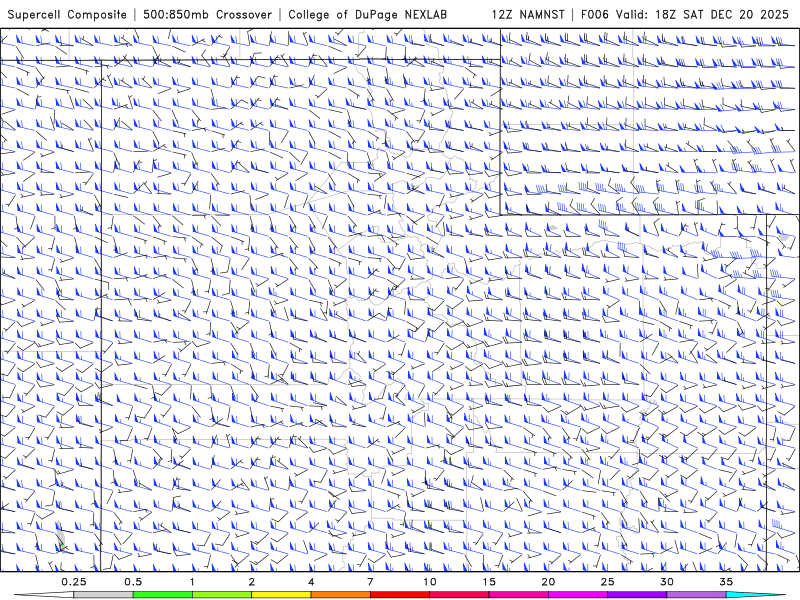Click the orange 4–7 legend segment
The height and width of the screenshot is (600, 800).
click(x=340, y=595)
